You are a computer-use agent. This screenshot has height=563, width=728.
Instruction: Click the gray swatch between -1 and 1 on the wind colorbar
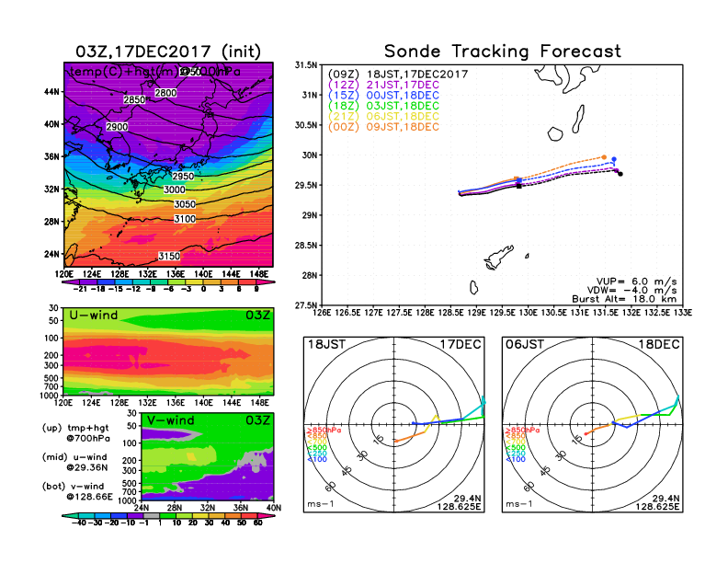(x=152, y=515)
